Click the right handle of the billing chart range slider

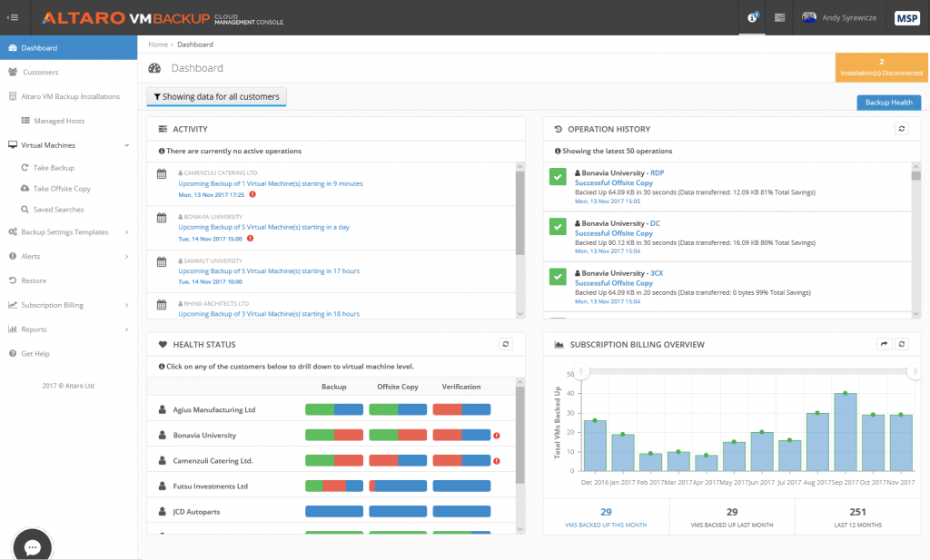coord(915,371)
